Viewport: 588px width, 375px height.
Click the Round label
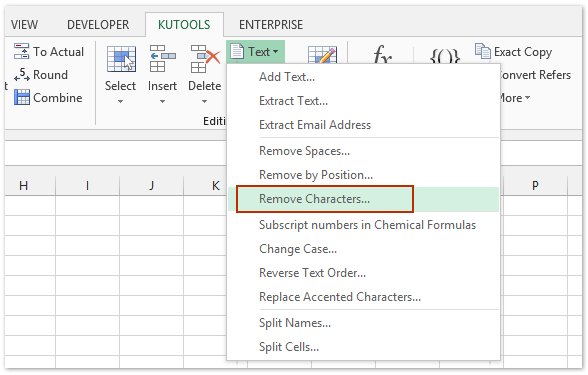point(50,75)
